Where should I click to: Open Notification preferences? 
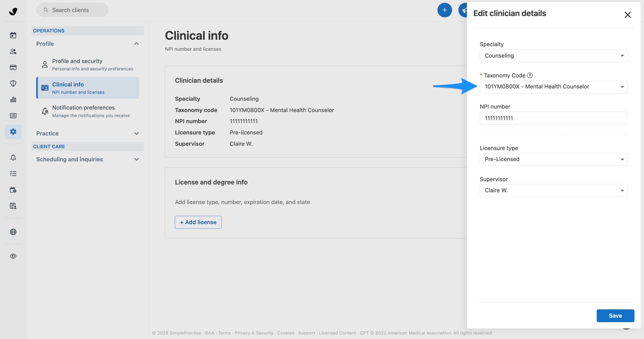coord(88,111)
